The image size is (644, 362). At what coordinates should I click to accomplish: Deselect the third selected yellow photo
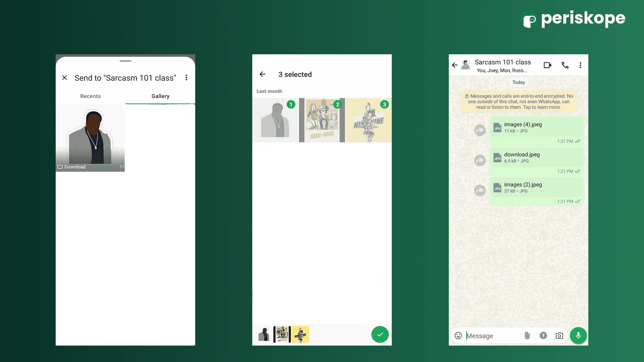coord(368,121)
